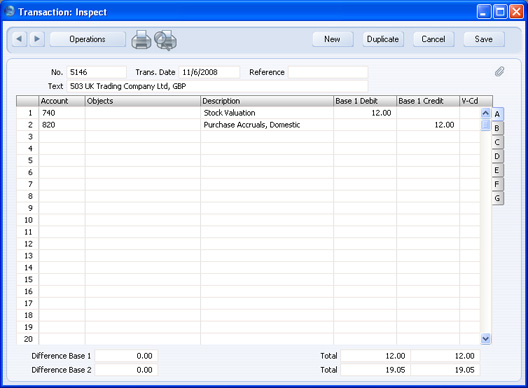Switch to flip D
The image size is (528, 388).
pyautogui.click(x=497, y=156)
